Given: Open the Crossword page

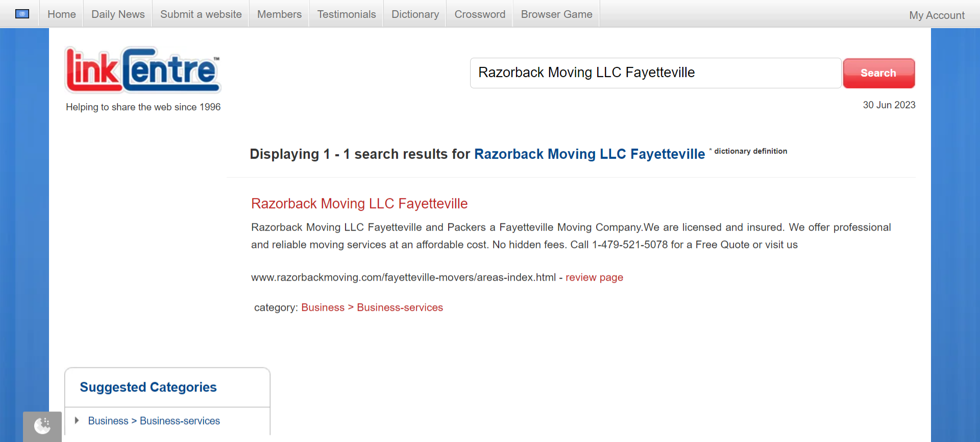Looking at the screenshot, I should click(480, 14).
